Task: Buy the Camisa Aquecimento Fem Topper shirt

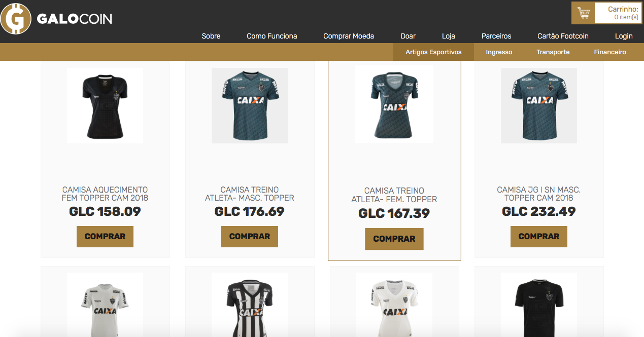Action: coord(105,237)
